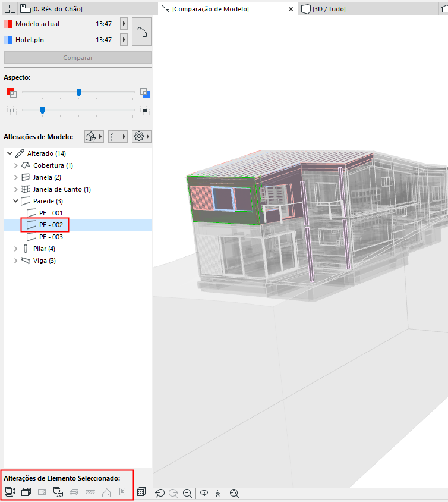Click the next zoom icon
Screen dimensions: 448x502
click(173, 493)
